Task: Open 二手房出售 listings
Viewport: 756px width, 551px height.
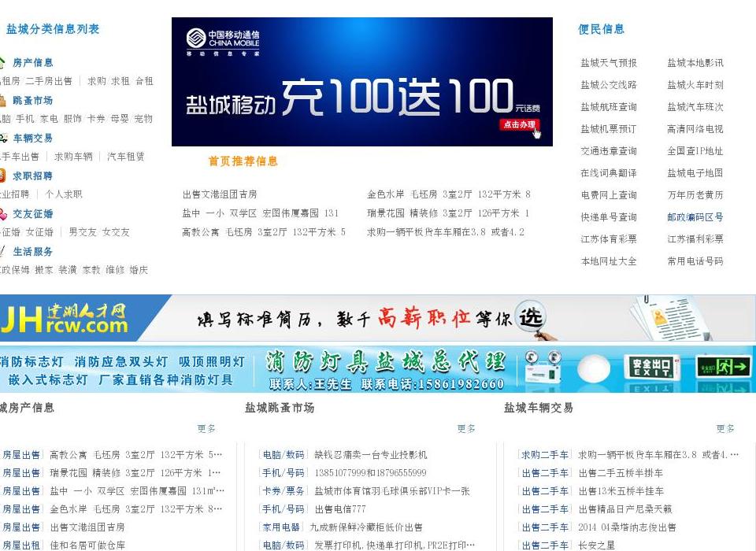Action: 49,81
